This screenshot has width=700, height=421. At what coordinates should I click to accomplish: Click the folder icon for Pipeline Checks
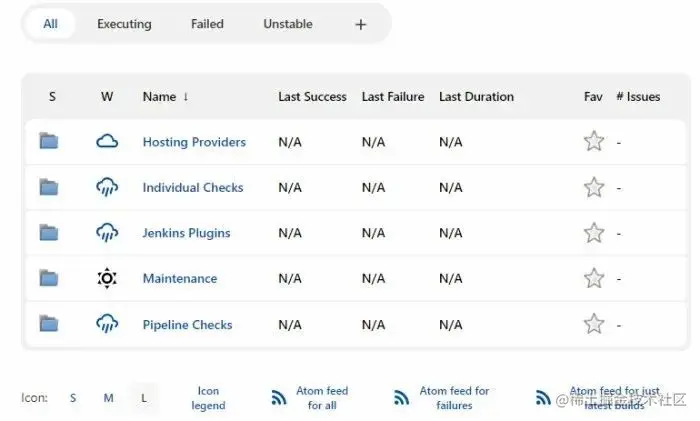(x=49, y=324)
